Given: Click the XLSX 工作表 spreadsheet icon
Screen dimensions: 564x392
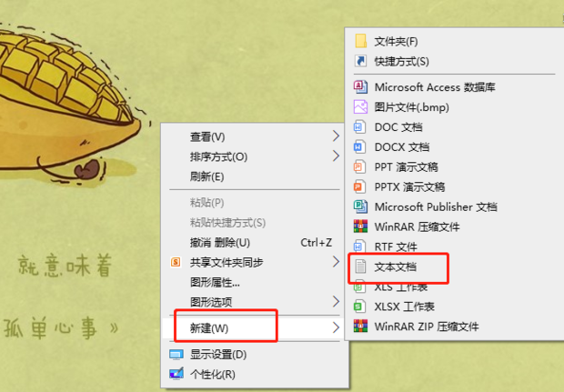Looking at the screenshot, I should pyautogui.click(x=359, y=307).
